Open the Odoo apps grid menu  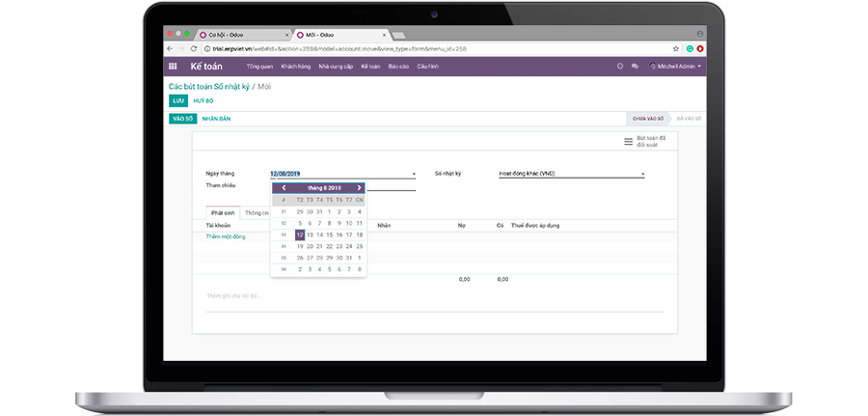click(x=173, y=67)
